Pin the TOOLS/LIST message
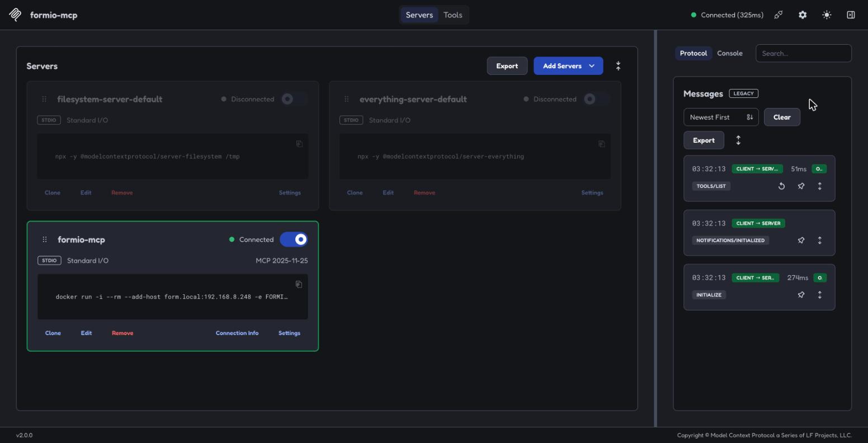This screenshot has height=443, width=868. point(801,186)
